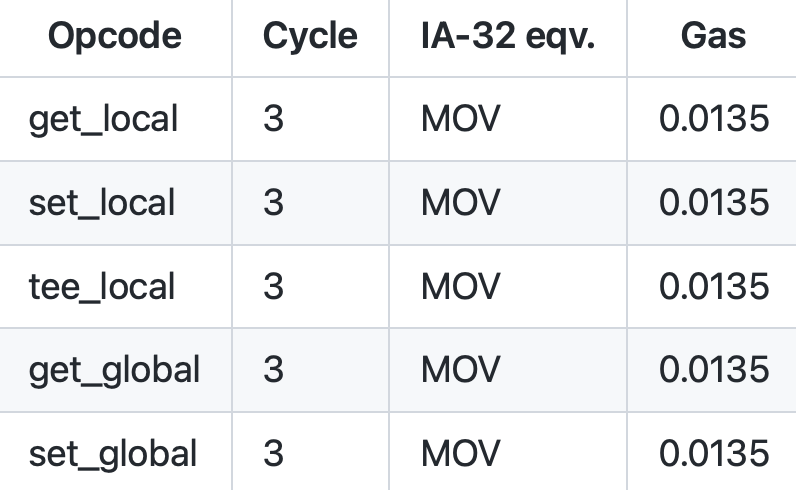Select the tee_local opcode cell
Screen dimensions: 796x490
(x=102, y=286)
